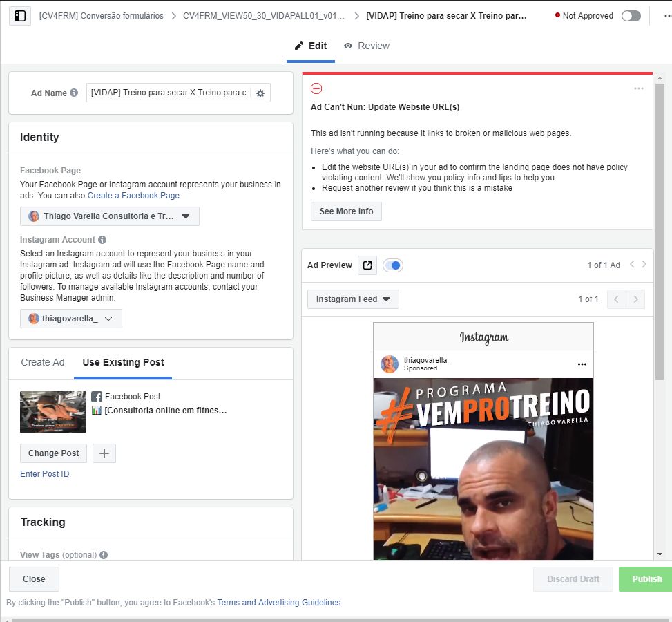The image size is (672, 622).
Task: Toggle the sidebar panel icon
Action: pyautogui.click(x=20, y=16)
